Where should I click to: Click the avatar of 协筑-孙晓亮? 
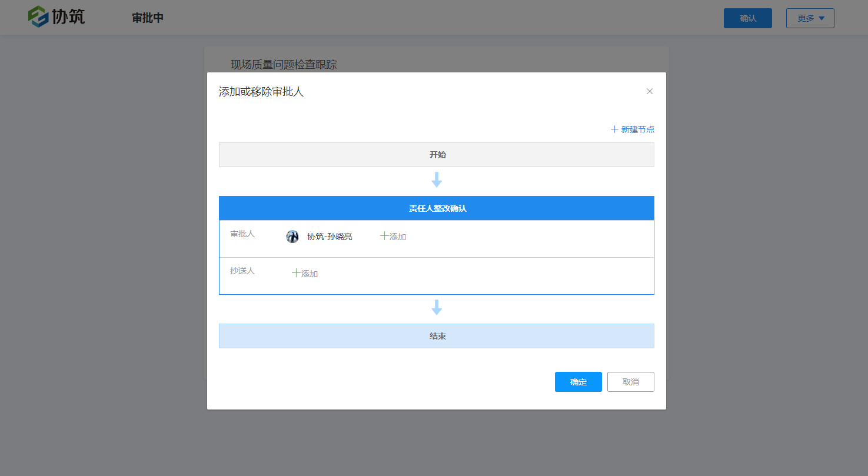point(292,236)
